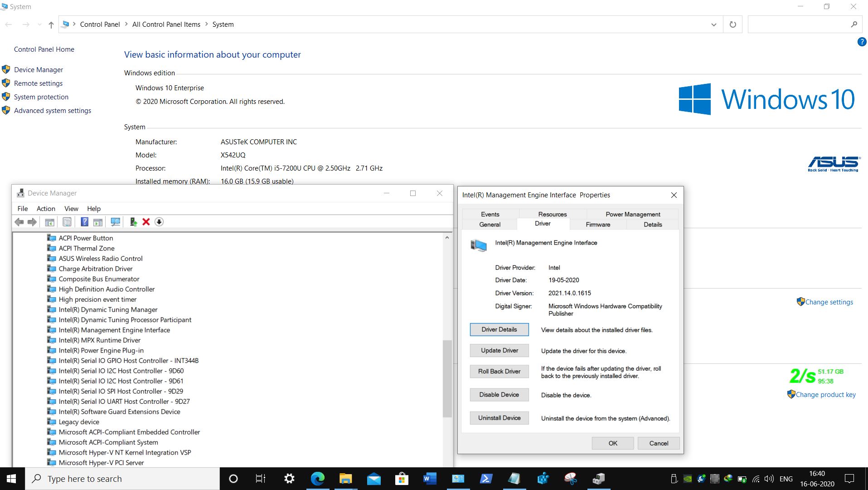Image resolution: width=868 pixels, height=490 pixels.
Task: Open the Help menu in Device Manager
Action: click(94, 209)
